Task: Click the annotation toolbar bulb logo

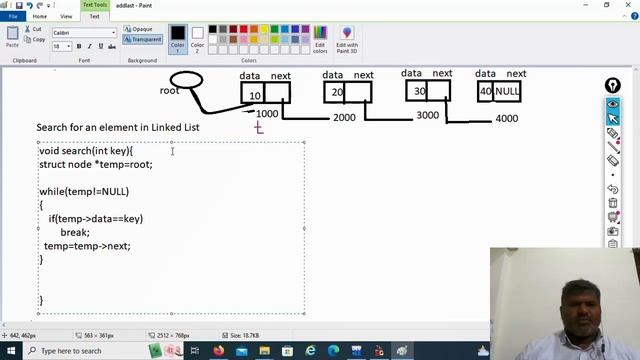Action: click(613, 85)
